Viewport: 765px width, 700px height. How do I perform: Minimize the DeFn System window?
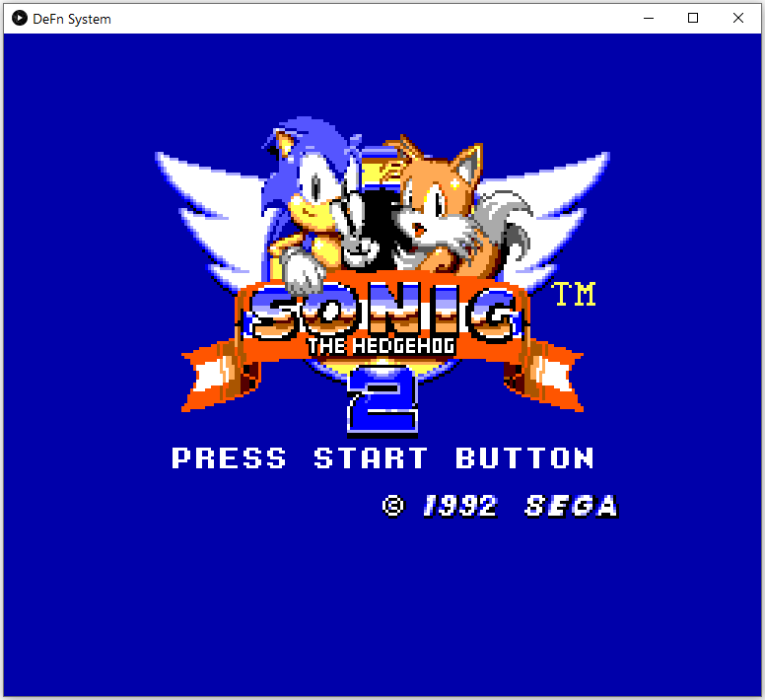tap(649, 19)
